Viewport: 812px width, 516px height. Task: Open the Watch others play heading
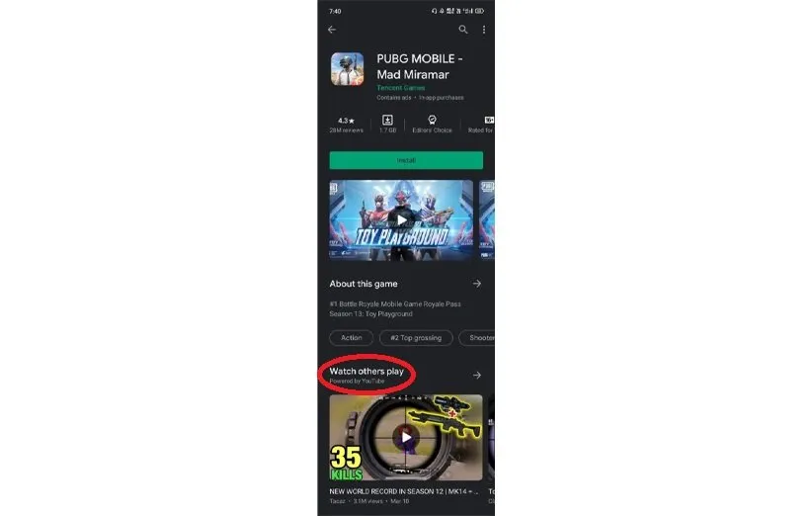coord(366,371)
